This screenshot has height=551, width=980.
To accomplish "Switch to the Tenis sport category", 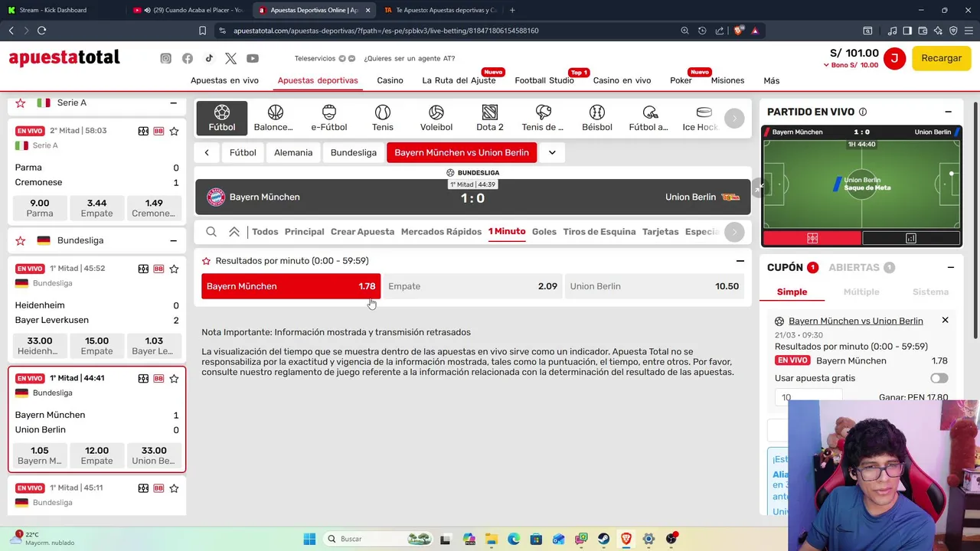I will (383, 118).
